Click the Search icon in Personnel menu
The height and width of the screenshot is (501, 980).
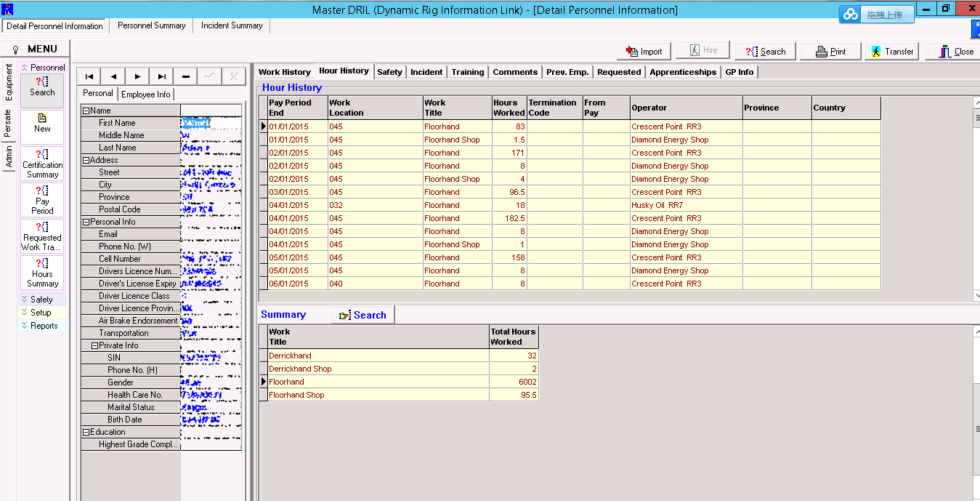pyautogui.click(x=42, y=90)
